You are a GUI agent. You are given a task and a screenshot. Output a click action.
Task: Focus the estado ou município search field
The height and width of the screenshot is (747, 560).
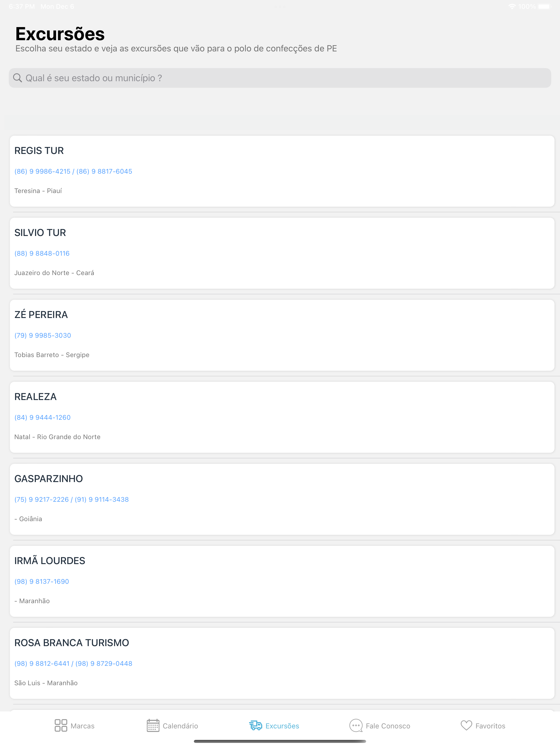click(280, 78)
